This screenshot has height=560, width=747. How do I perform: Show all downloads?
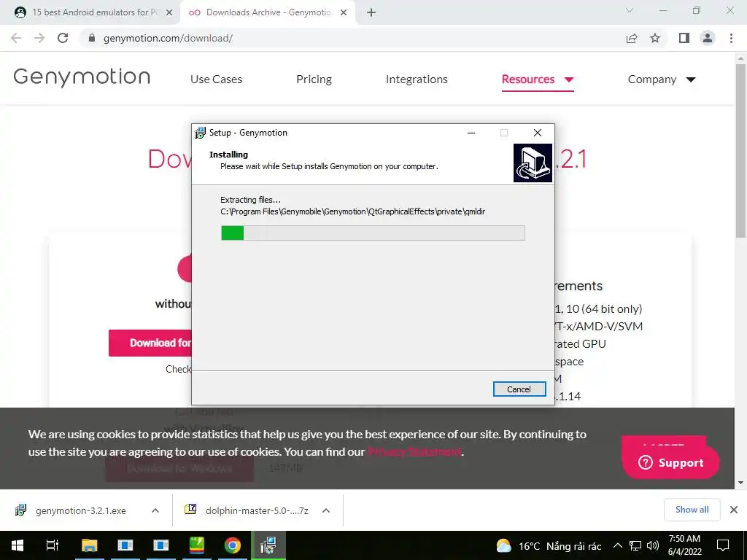click(692, 510)
